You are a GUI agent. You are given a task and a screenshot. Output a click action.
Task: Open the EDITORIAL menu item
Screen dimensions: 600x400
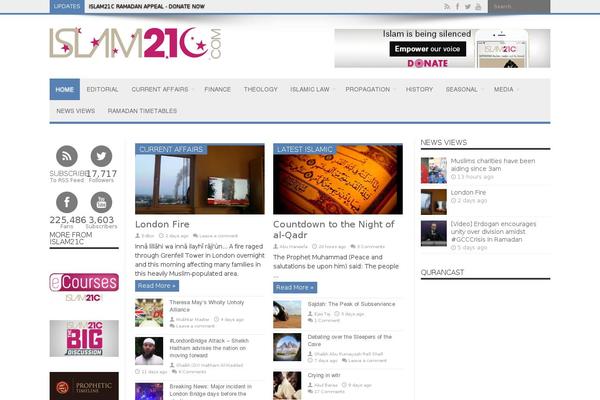pyautogui.click(x=102, y=89)
